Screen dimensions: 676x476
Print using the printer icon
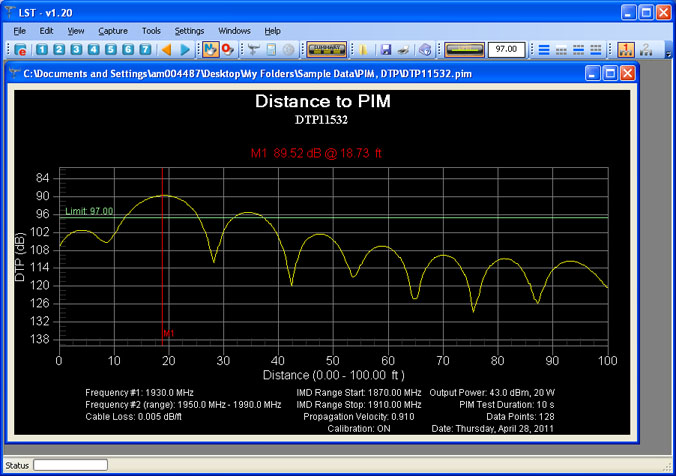coord(404,50)
